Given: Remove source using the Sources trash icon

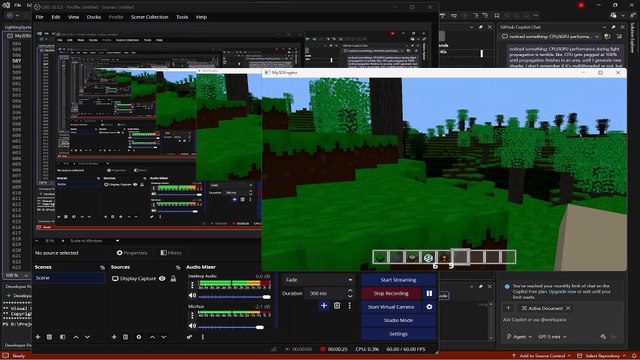Looking at the screenshot, I should pyautogui.click(x=126, y=337).
